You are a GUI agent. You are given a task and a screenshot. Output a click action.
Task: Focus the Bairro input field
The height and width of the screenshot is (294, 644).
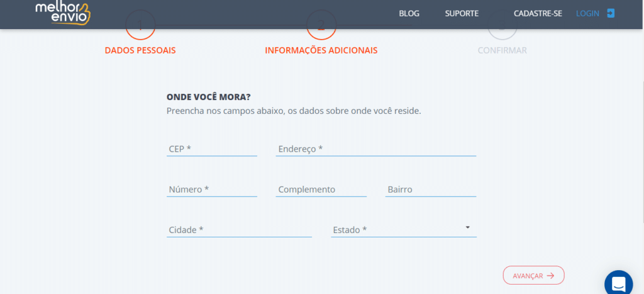click(430, 189)
